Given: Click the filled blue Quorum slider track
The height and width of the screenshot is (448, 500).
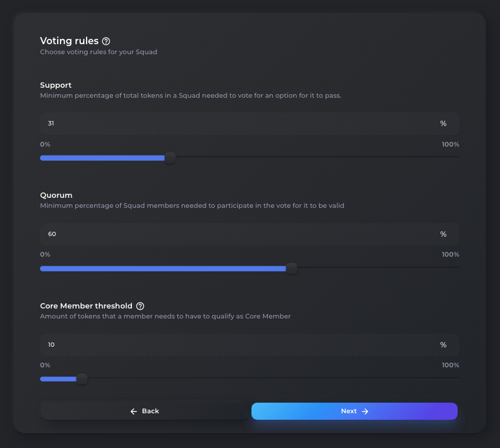Looking at the screenshot, I should pyautogui.click(x=163, y=268).
